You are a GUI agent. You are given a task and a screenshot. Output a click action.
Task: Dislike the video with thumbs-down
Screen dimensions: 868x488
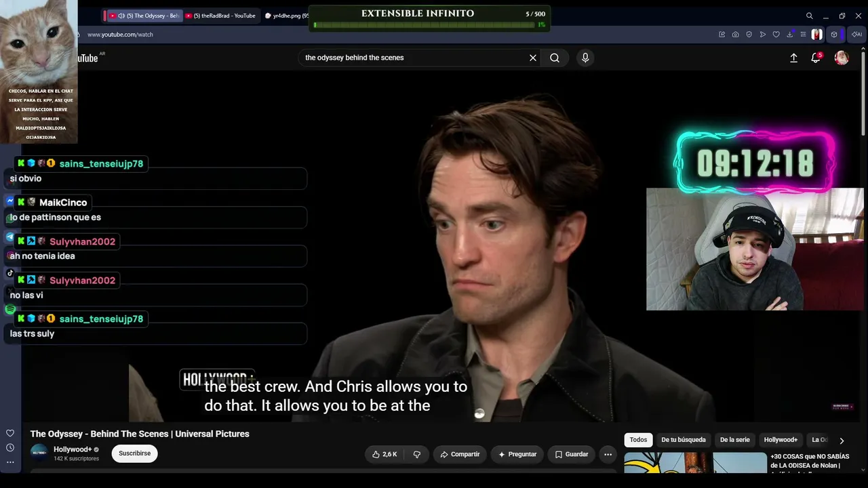[x=417, y=454]
